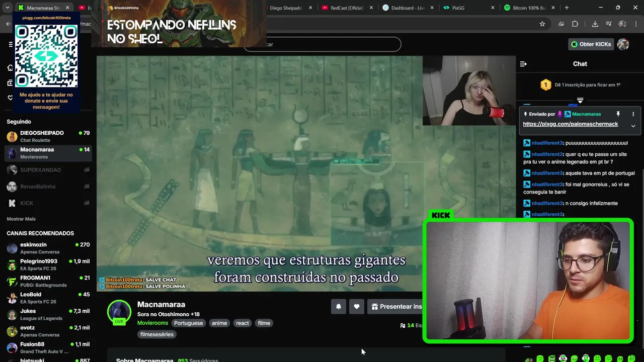This screenshot has width=644, height=362.
Task: Unpin the pinned chat message via pin icon
Action: pyautogui.click(x=618, y=114)
